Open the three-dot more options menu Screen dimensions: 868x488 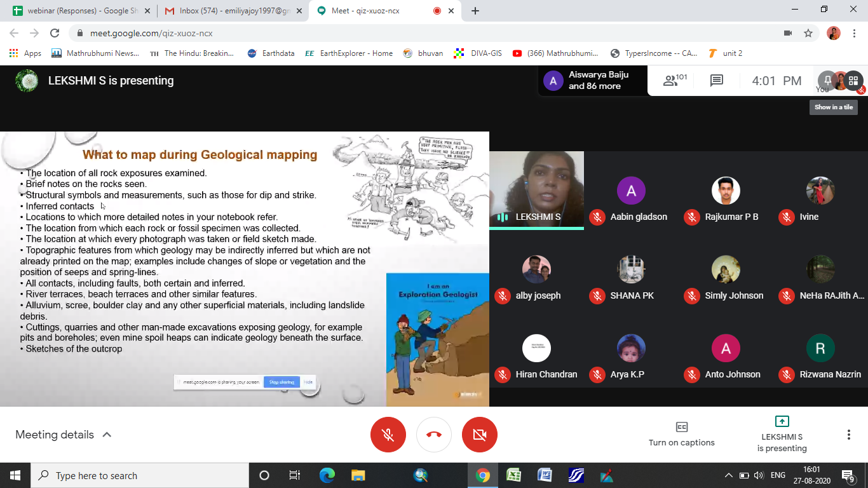pos(848,435)
